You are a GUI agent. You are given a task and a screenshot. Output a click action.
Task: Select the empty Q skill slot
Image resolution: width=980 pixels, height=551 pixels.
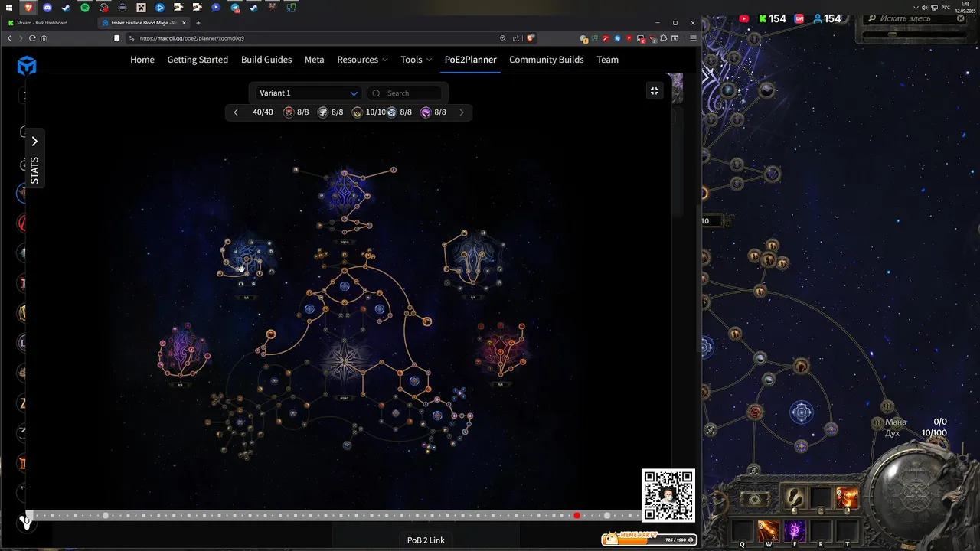click(742, 530)
